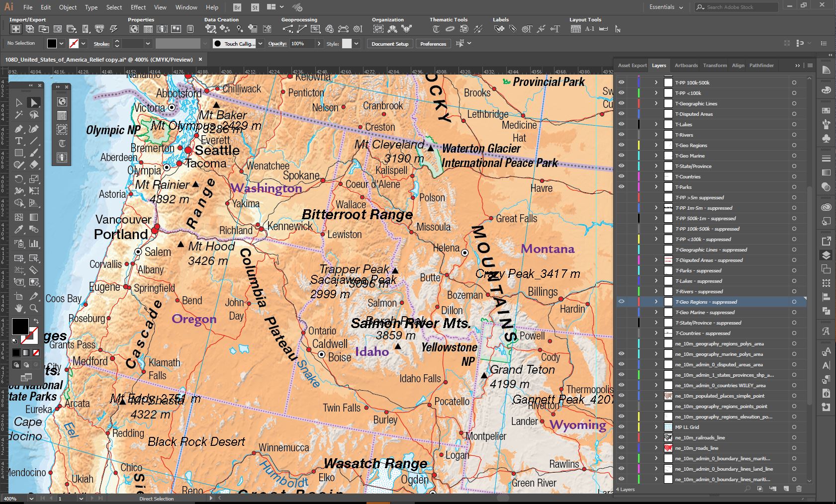Hide the ne_10m_roads_line layer

click(621, 448)
